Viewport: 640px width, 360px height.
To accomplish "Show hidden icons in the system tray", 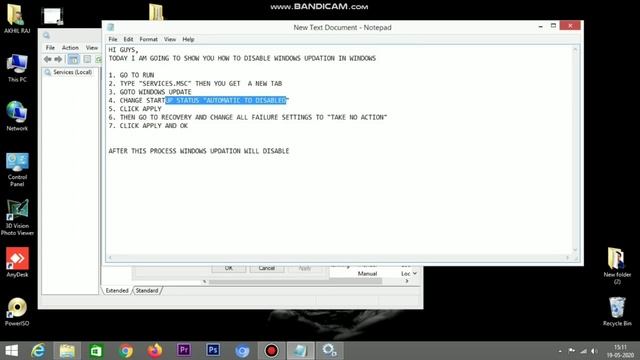I will [x=560, y=351].
